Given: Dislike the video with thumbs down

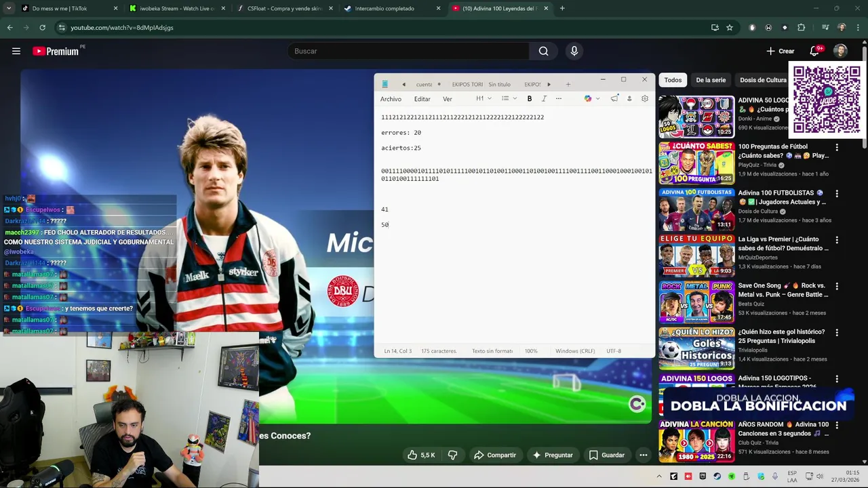Looking at the screenshot, I should click(x=453, y=455).
